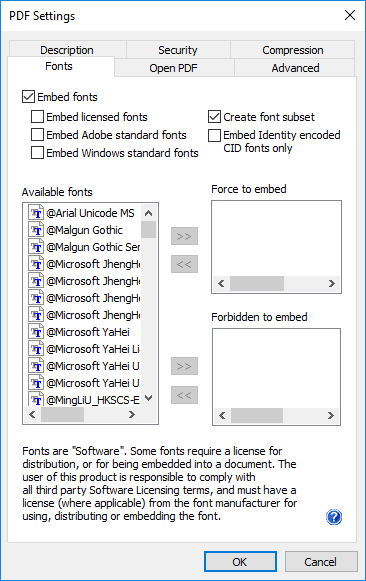Click the << button beside Force to embed
Screen dimensions: 366x581
click(x=184, y=264)
